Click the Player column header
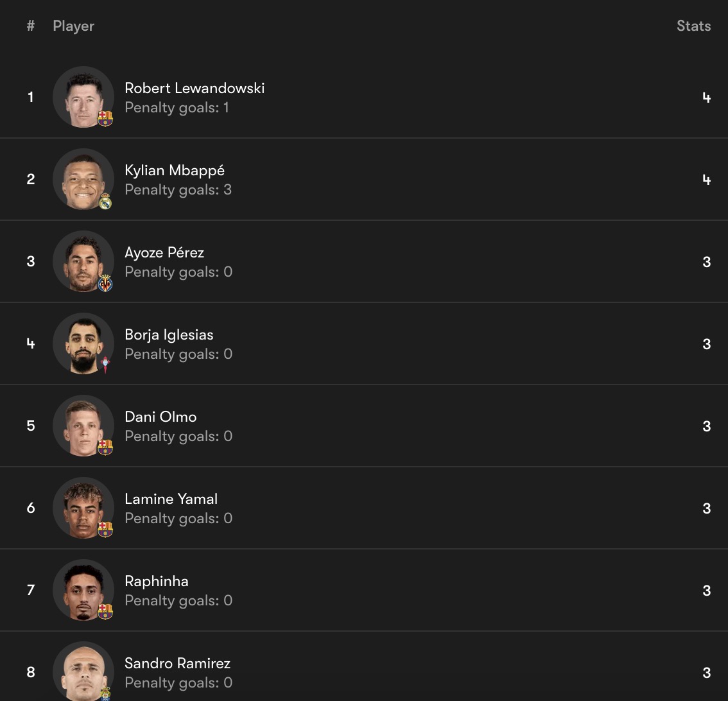 (x=73, y=26)
